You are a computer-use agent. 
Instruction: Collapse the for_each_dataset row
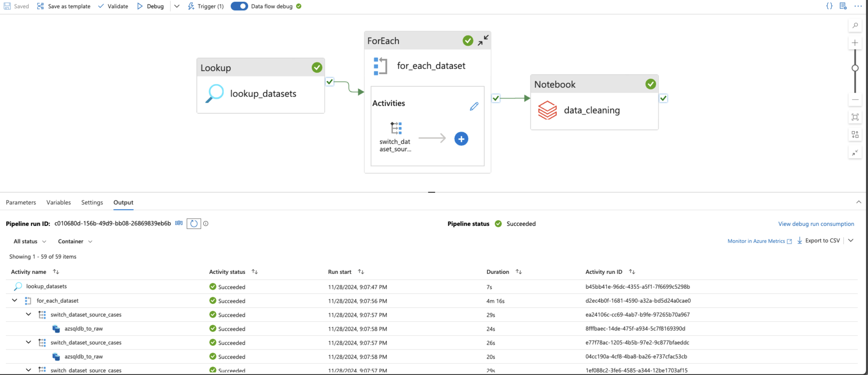click(x=15, y=300)
